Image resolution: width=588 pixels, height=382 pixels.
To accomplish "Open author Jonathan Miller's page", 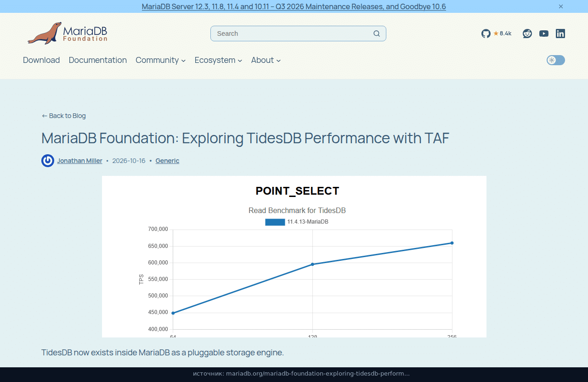I will point(80,161).
